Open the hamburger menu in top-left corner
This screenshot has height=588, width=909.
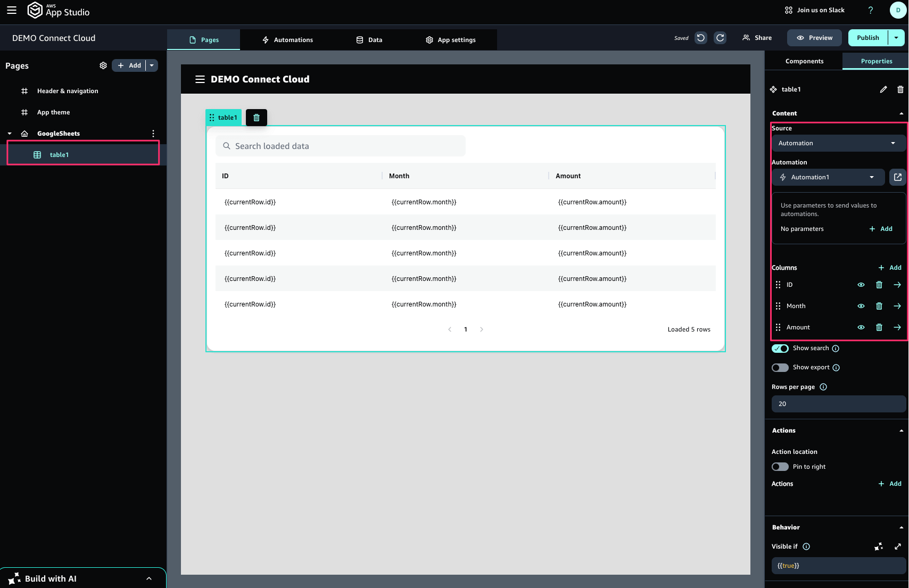(11, 10)
